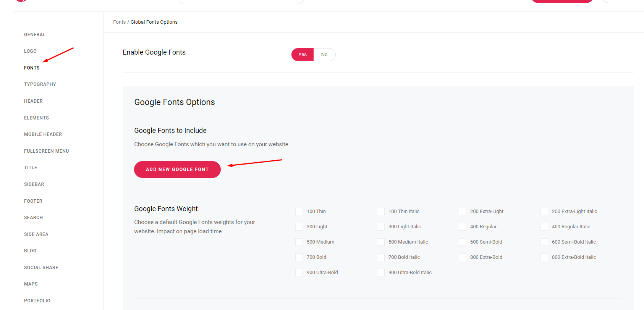The width and height of the screenshot is (644, 310).
Task: Click the Fonts breadcrumb link
Action: pyautogui.click(x=119, y=22)
